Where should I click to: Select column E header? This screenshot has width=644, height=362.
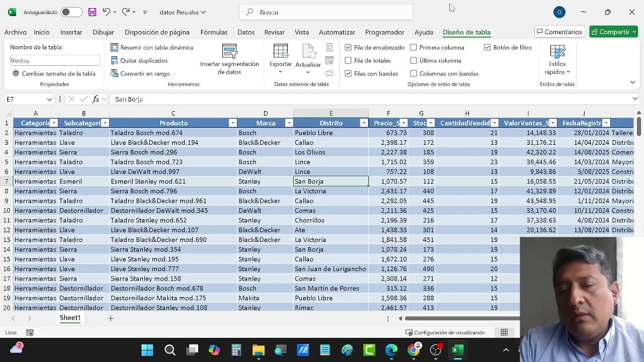click(x=331, y=113)
